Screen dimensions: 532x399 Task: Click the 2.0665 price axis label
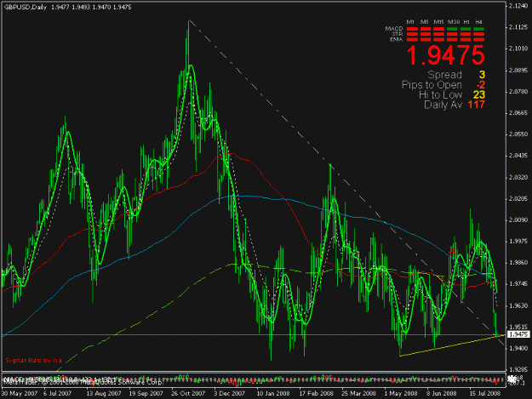(518, 113)
